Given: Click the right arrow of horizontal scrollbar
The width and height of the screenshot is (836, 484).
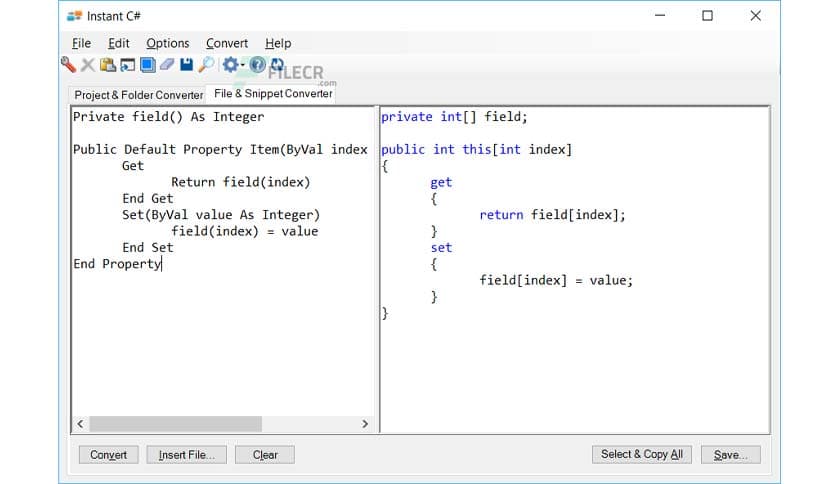Looking at the screenshot, I should coord(365,424).
